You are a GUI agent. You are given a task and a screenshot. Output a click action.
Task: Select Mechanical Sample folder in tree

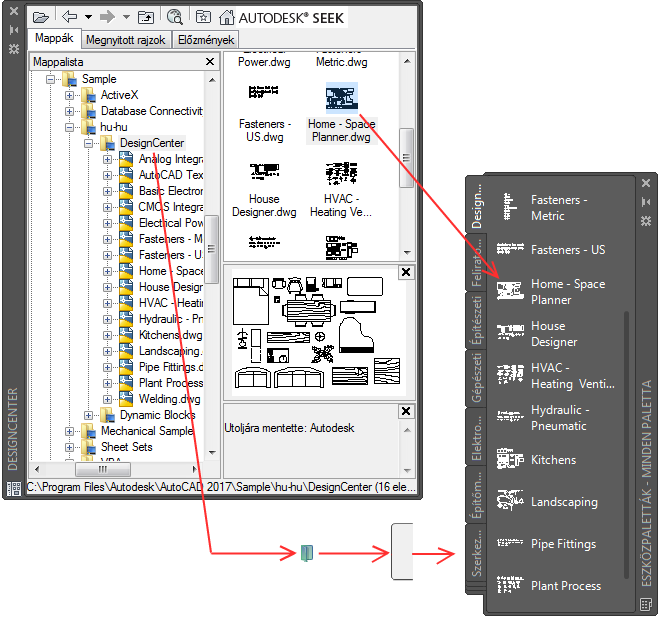[147, 431]
